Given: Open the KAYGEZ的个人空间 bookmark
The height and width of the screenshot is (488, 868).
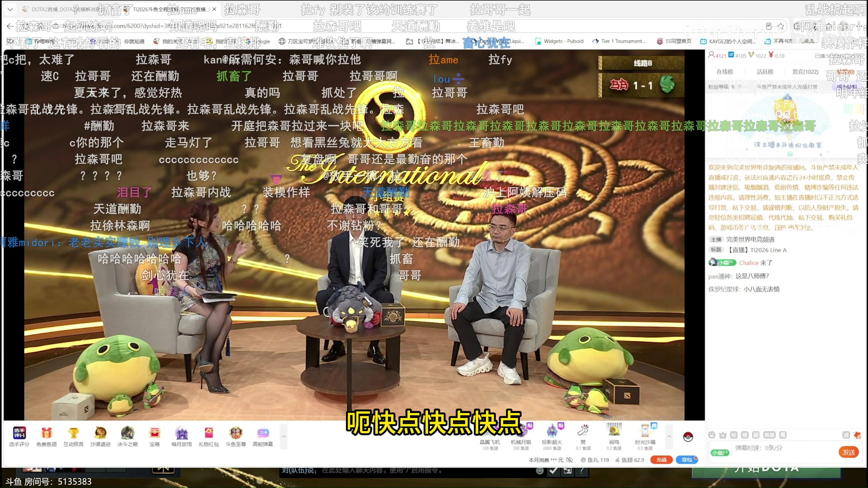Looking at the screenshot, I should click(x=728, y=41).
